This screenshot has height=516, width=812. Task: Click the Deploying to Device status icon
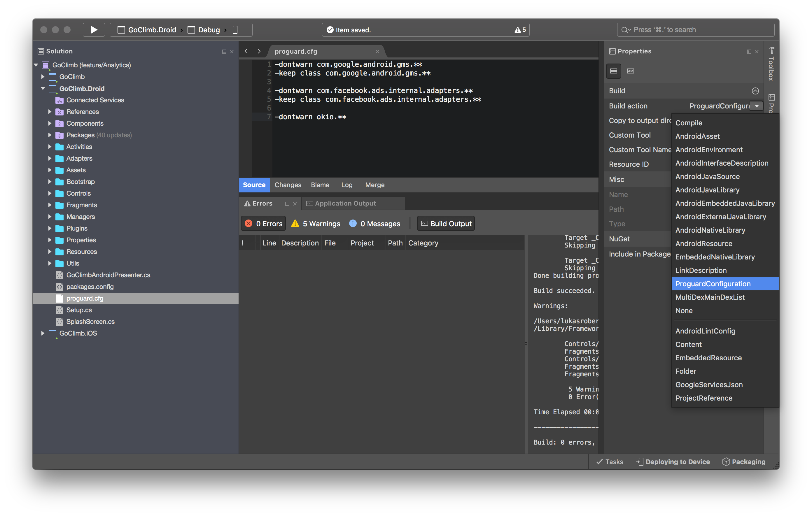pyautogui.click(x=639, y=461)
